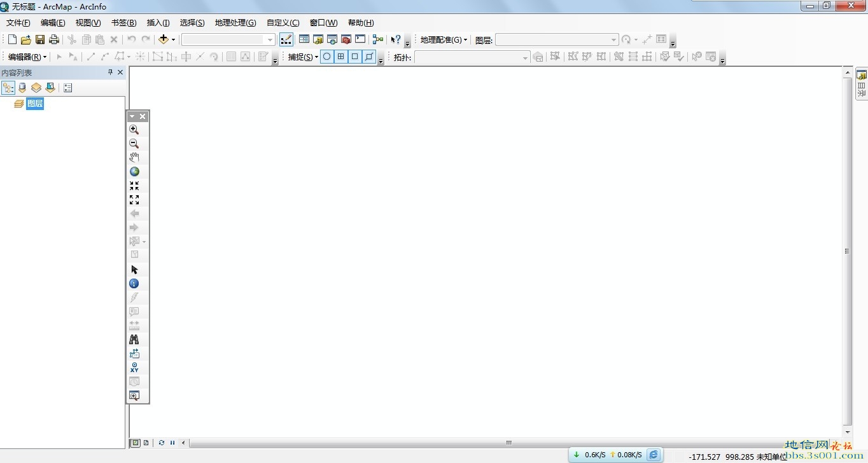This screenshot has width=868, height=463.
Task: Open the Search window icon
Action: click(332, 39)
